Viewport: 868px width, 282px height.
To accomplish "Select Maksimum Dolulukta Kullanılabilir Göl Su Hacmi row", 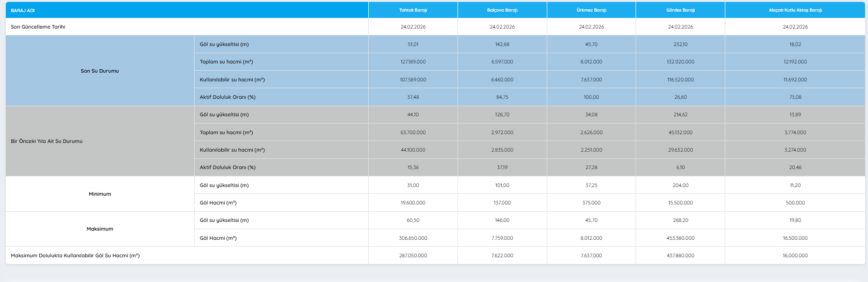I will [75, 256].
